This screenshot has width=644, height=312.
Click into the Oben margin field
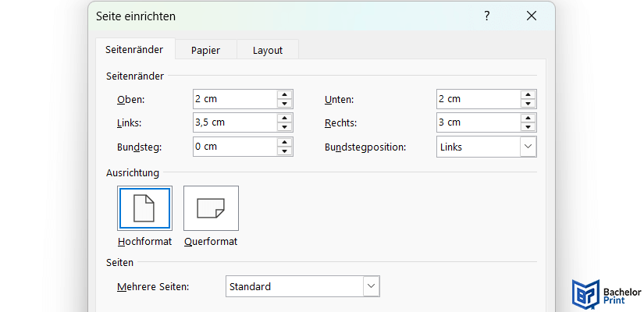[x=235, y=99]
